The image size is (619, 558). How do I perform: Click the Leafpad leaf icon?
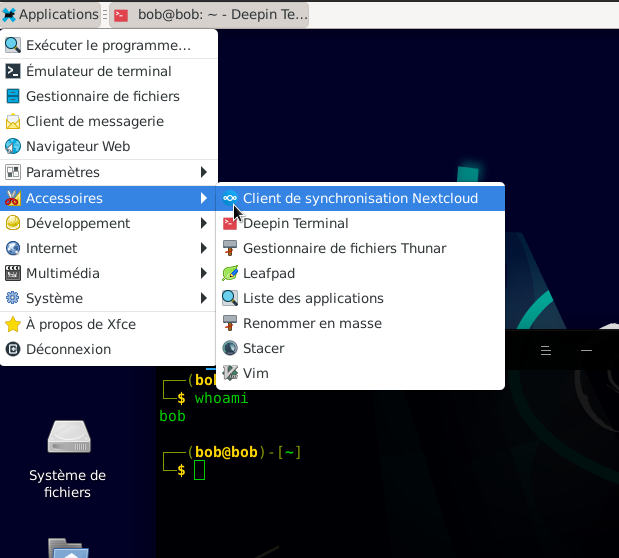(230, 273)
